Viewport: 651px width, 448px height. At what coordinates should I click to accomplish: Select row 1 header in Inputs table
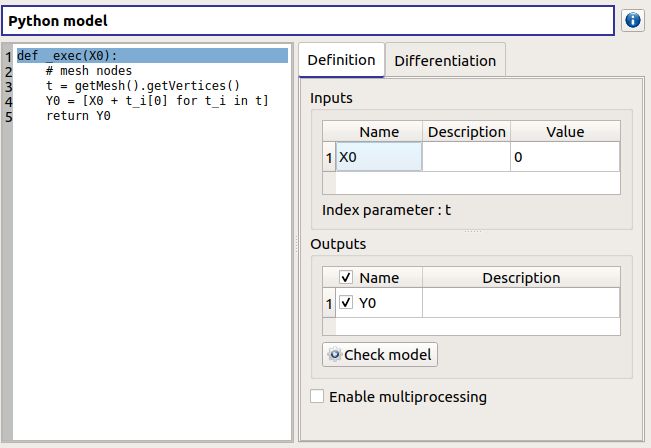pos(329,157)
